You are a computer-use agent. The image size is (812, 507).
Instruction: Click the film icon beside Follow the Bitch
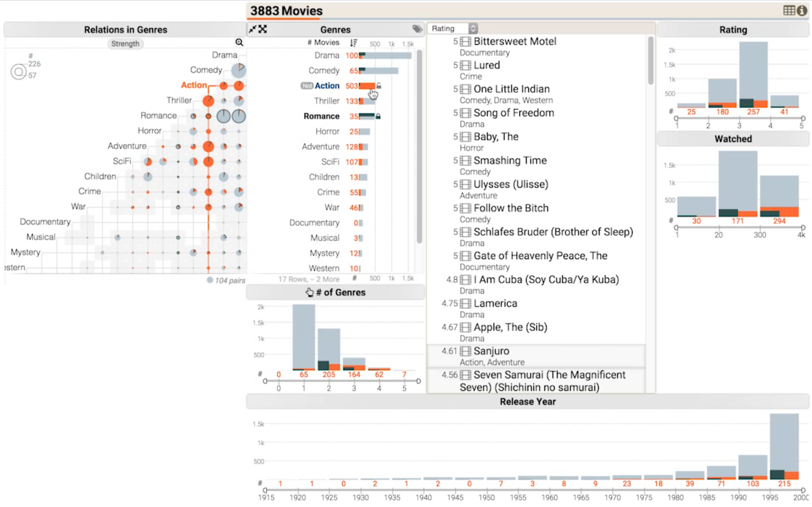pos(466,208)
